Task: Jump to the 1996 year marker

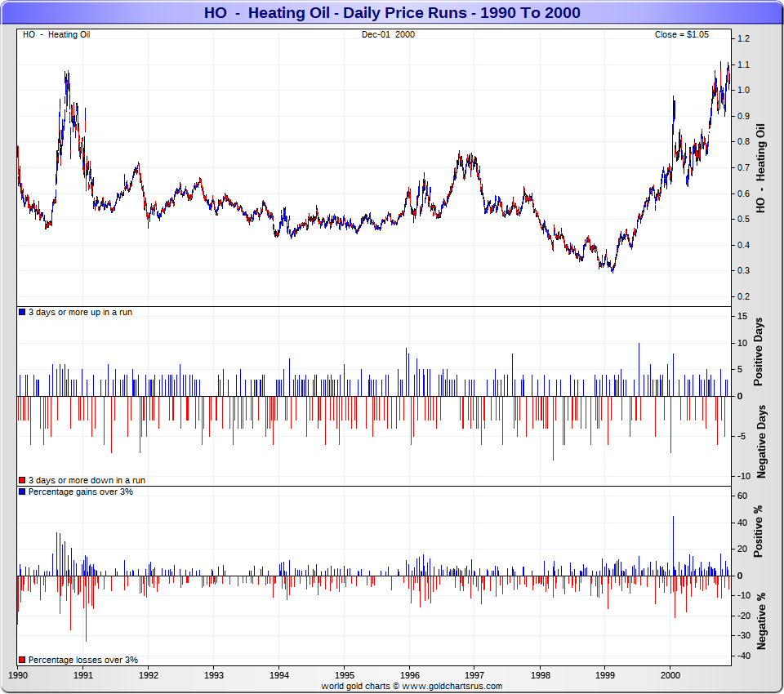Action: click(x=409, y=676)
